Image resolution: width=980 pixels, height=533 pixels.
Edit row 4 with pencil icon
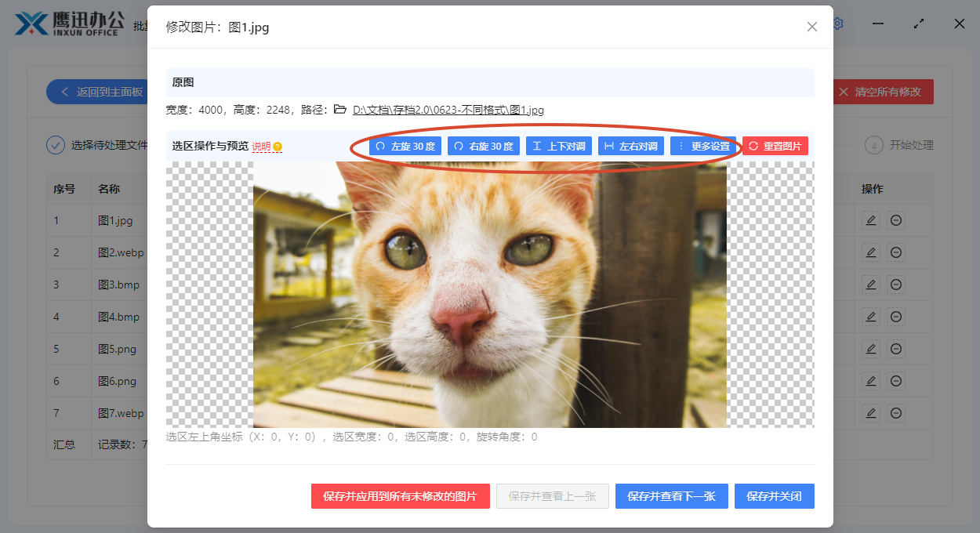(870, 317)
